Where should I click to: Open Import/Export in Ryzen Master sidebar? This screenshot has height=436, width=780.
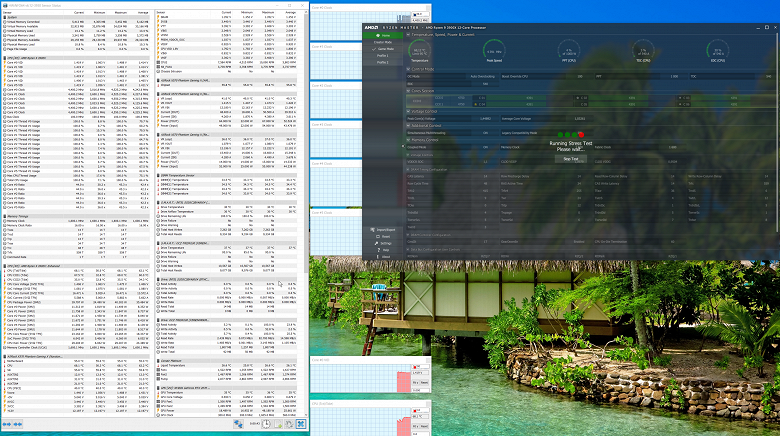pos(383,230)
